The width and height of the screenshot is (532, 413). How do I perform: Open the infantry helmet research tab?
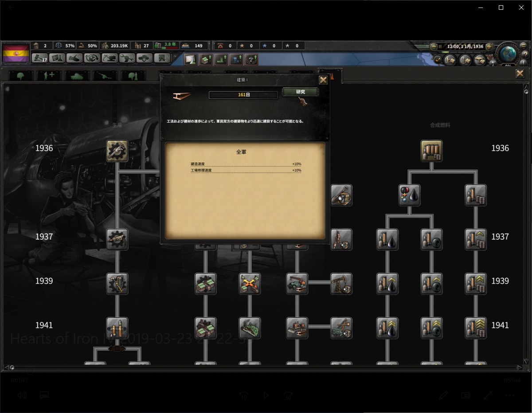[21, 76]
